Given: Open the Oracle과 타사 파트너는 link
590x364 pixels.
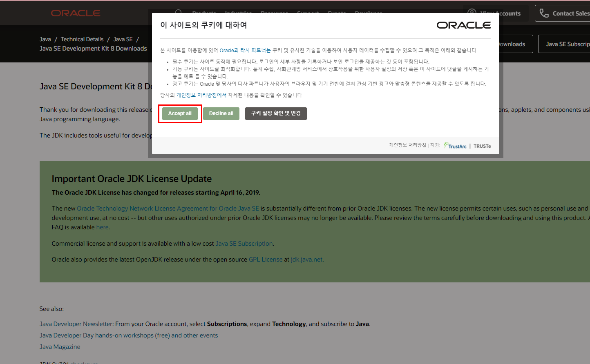Looking at the screenshot, I should [245, 50].
